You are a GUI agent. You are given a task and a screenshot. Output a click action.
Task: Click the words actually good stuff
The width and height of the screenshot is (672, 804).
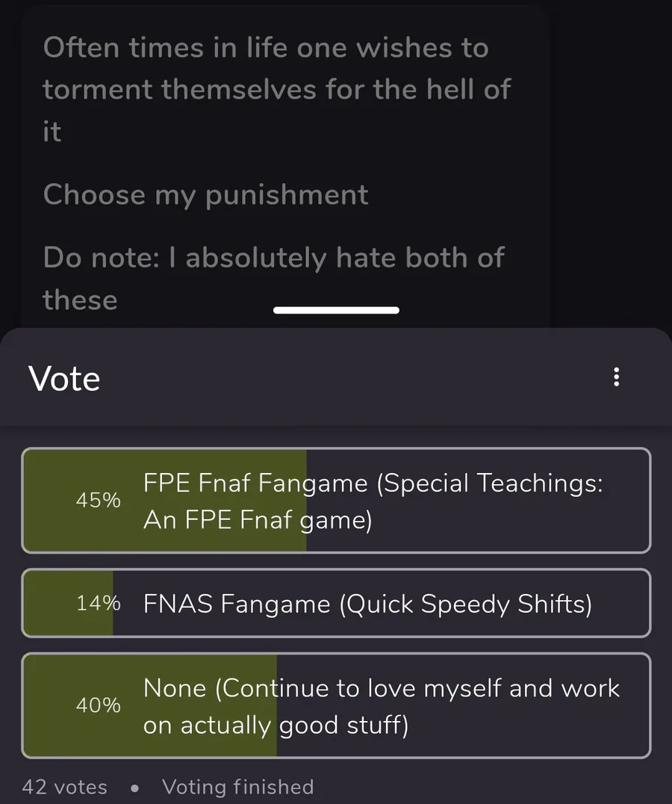tap(294, 726)
